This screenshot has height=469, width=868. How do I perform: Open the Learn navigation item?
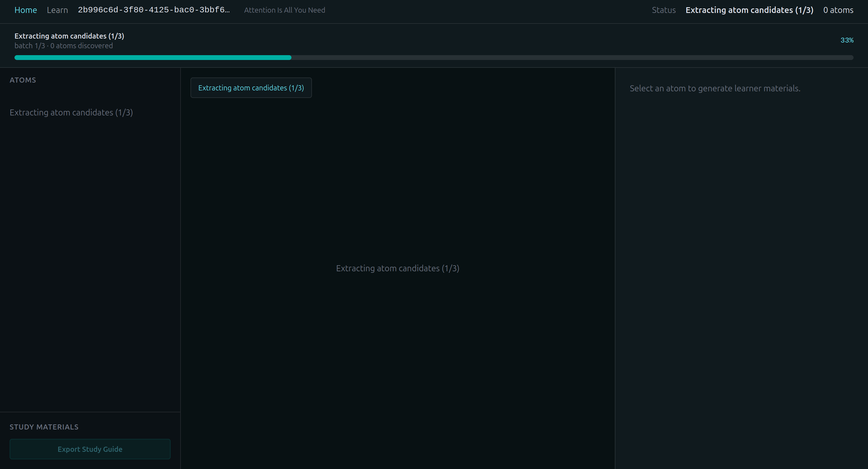pos(57,10)
